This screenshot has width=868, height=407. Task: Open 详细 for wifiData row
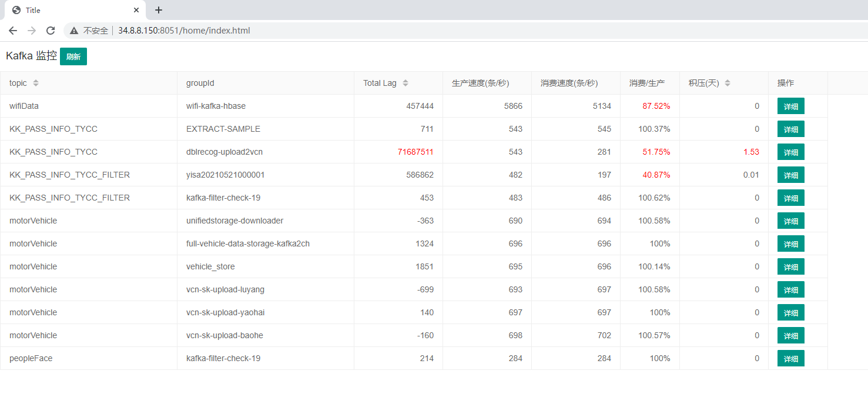pyautogui.click(x=790, y=106)
